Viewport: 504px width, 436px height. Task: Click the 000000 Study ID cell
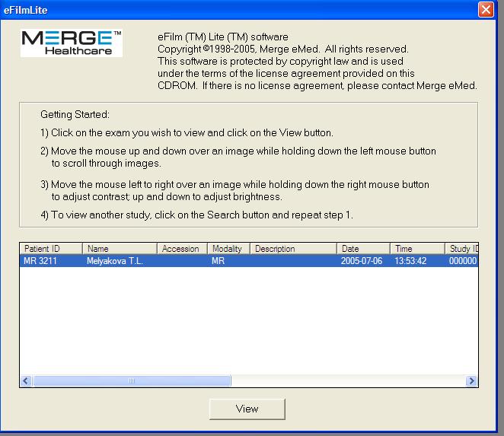(463, 260)
